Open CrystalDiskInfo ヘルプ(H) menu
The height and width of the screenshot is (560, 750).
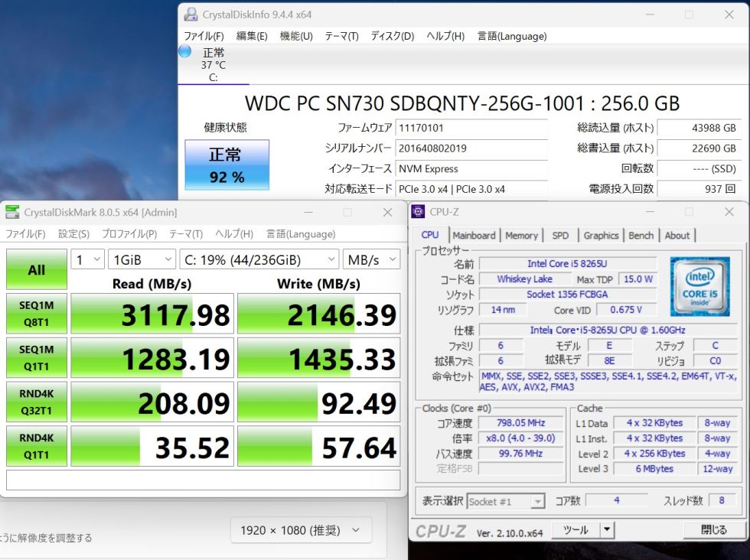coord(445,37)
